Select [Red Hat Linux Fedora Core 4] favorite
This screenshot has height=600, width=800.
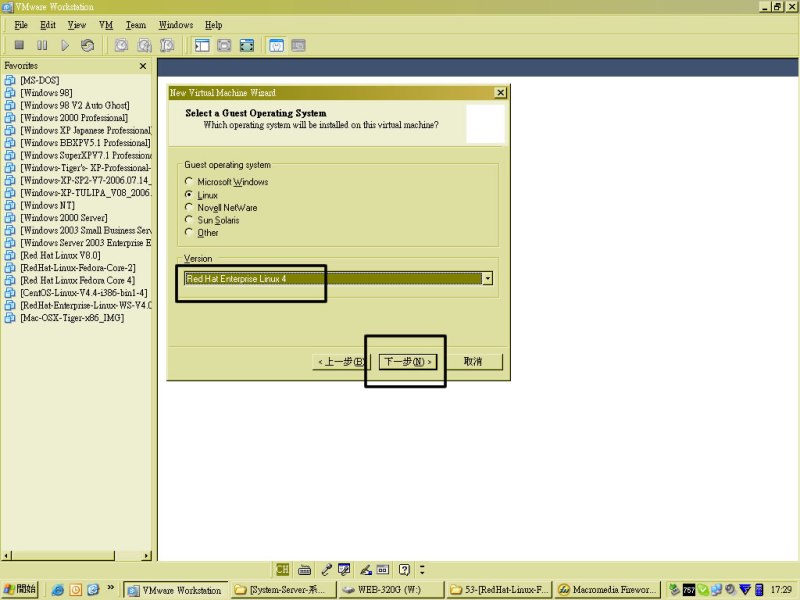point(78,280)
